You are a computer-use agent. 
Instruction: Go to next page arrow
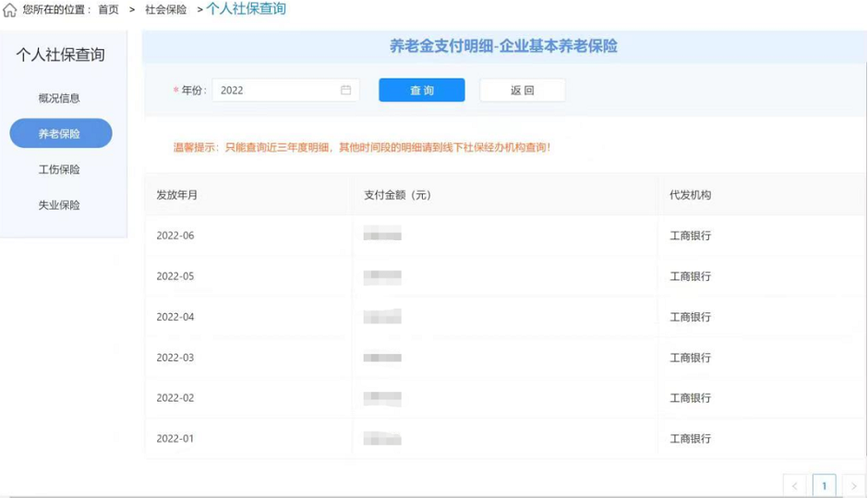[853, 486]
